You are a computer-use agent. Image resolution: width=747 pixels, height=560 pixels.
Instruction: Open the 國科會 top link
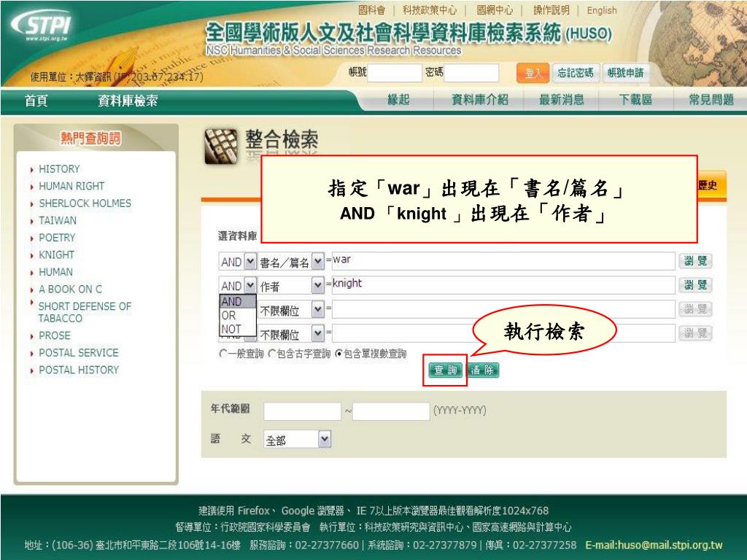371,10
